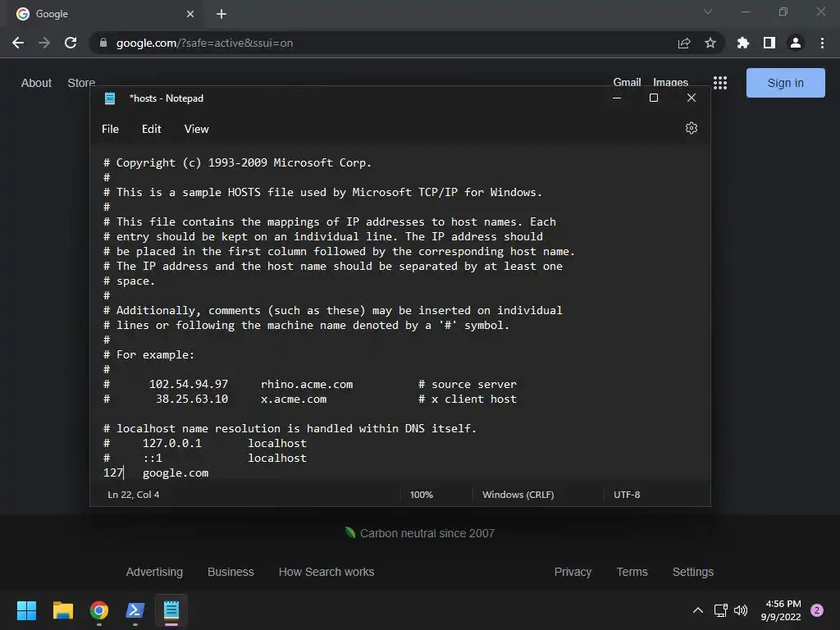Open notification badge showing 2
Image resolution: width=840 pixels, height=630 pixels.
coord(817,610)
